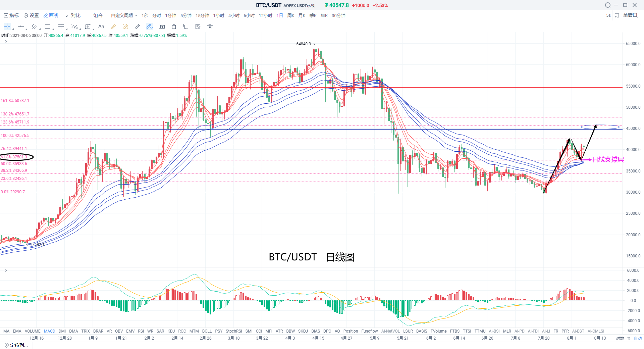Click the 100.0% 42576.5 Fibonacci label
644x349 pixels.
point(15,136)
